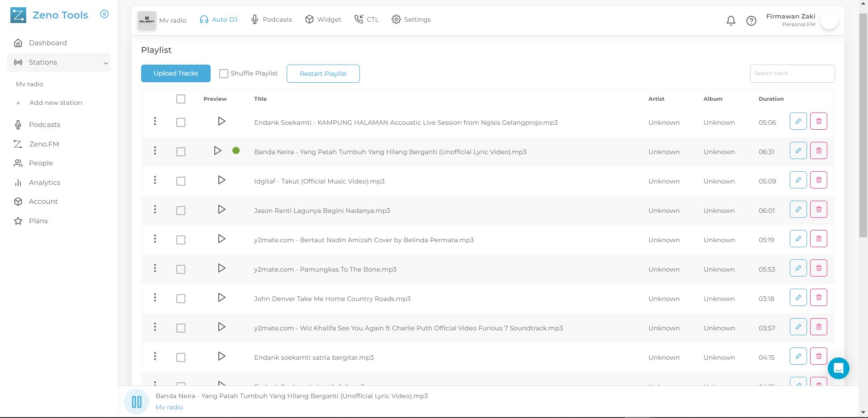
Task: Edit the Bertaut Nadin Amizah track
Action: tap(798, 239)
